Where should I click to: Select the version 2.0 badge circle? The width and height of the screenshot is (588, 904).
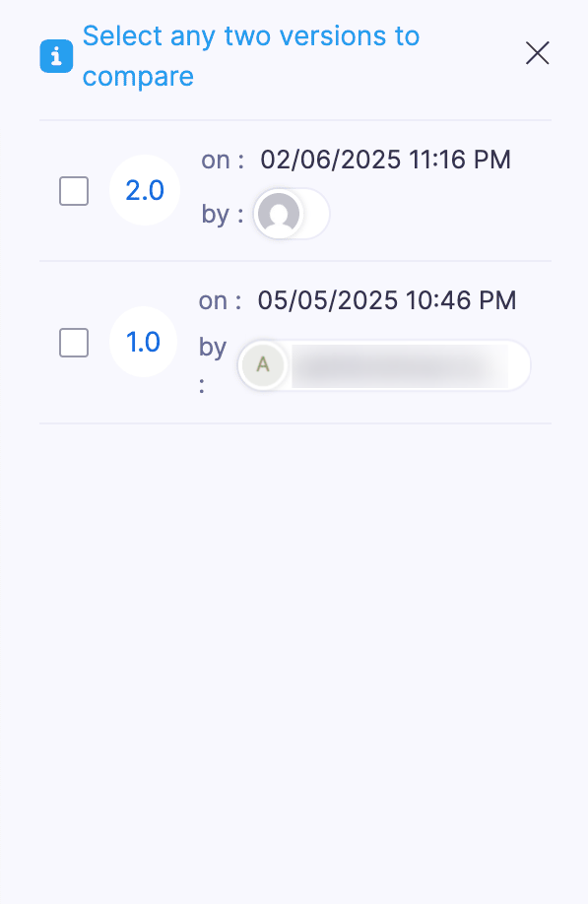144,190
